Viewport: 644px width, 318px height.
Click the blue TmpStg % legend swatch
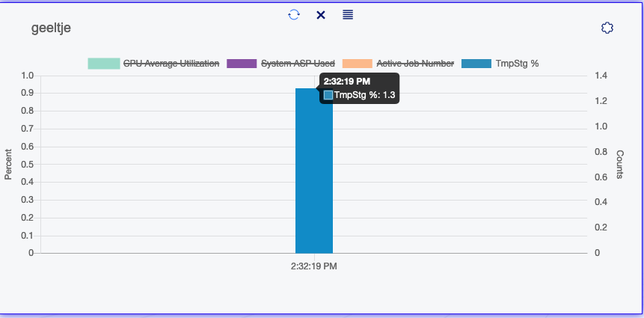click(476, 64)
